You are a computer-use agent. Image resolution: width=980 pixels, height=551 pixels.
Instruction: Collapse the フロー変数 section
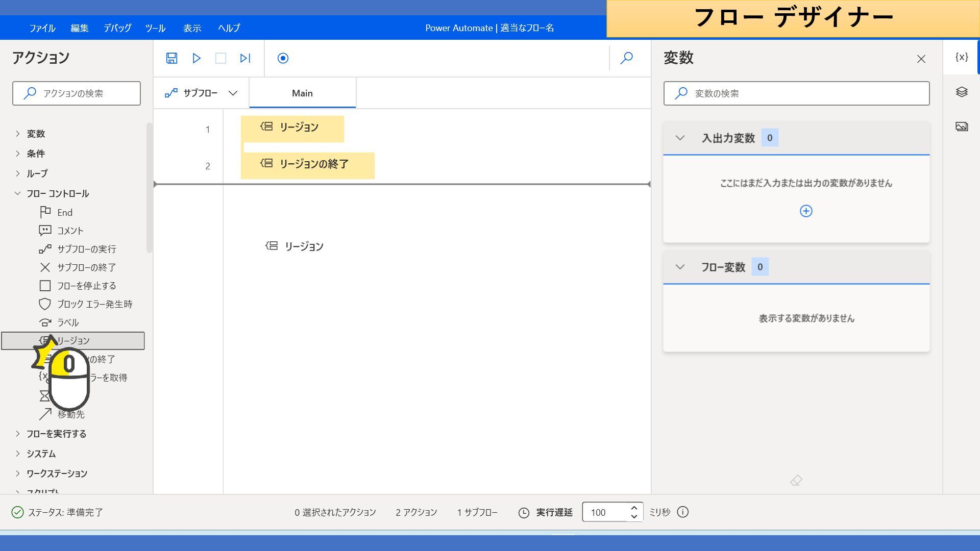click(680, 267)
